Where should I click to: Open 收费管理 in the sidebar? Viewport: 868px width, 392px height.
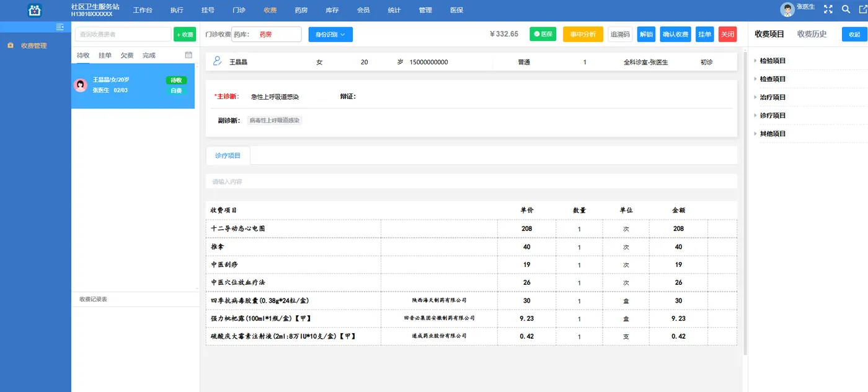pos(33,45)
